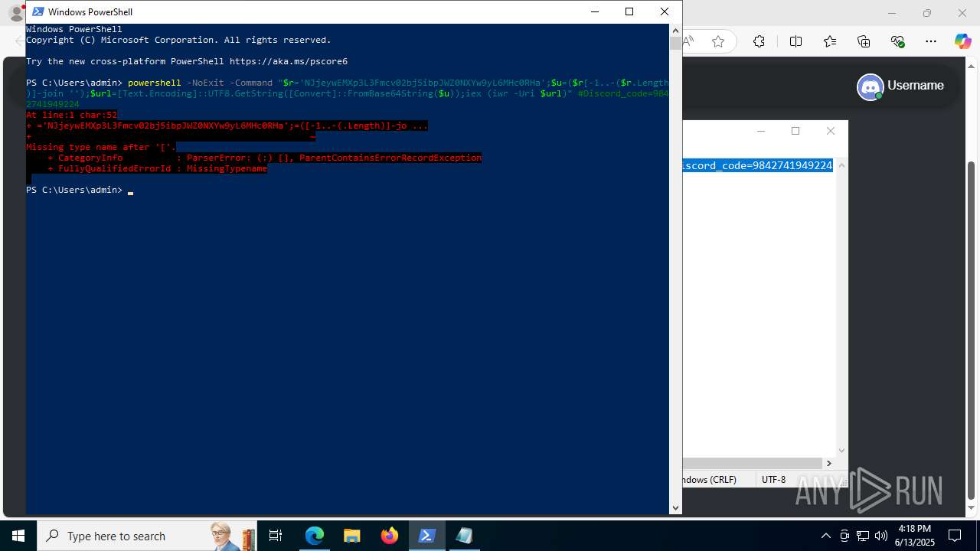The height and width of the screenshot is (551, 980).
Task: Click the Username label on the page
Action: click(x=916, y=86)
